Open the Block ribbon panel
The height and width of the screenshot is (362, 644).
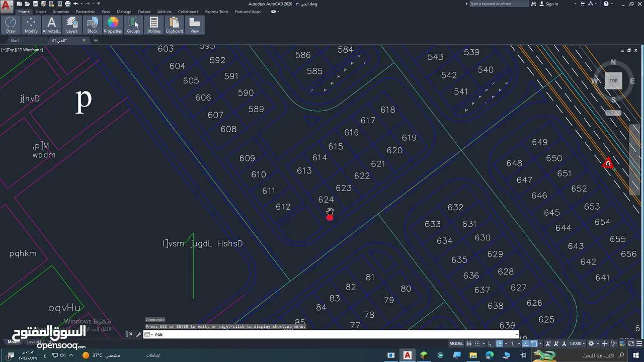93,25
